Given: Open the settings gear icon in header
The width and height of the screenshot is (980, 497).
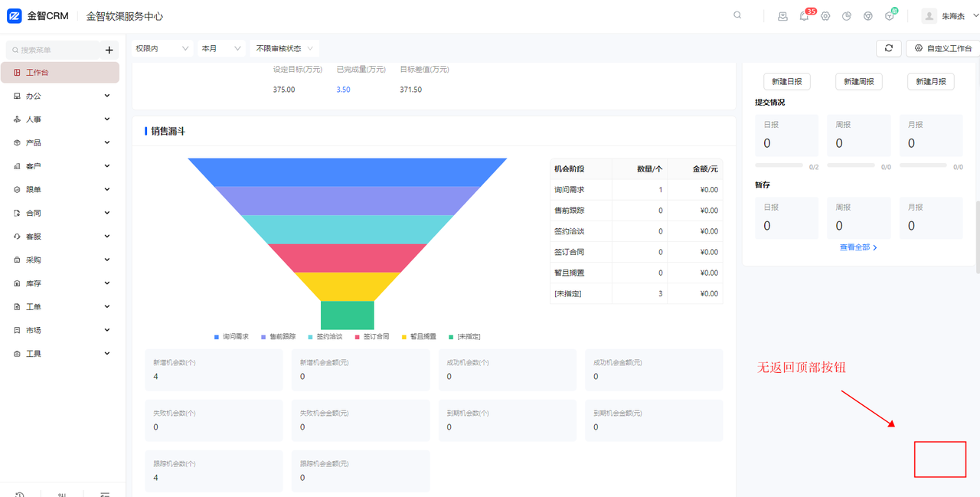Looking at the screenshot, I should (x=825, y=16).
